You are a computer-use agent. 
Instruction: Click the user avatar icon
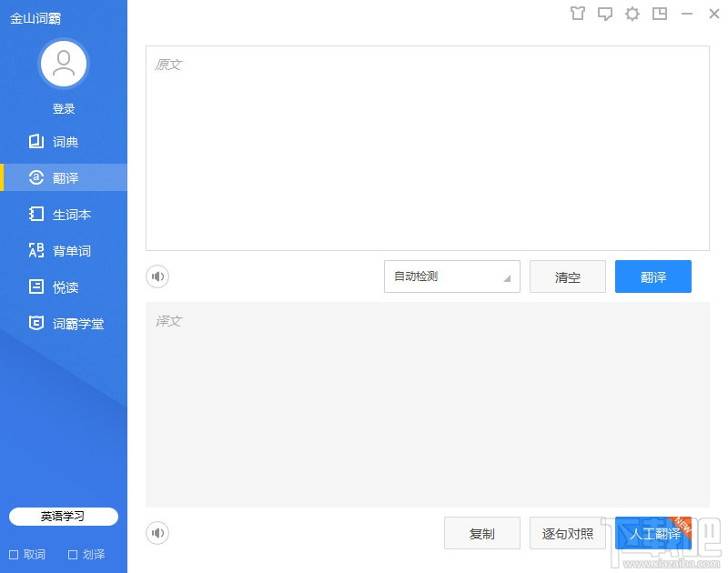tap(64, 64)
